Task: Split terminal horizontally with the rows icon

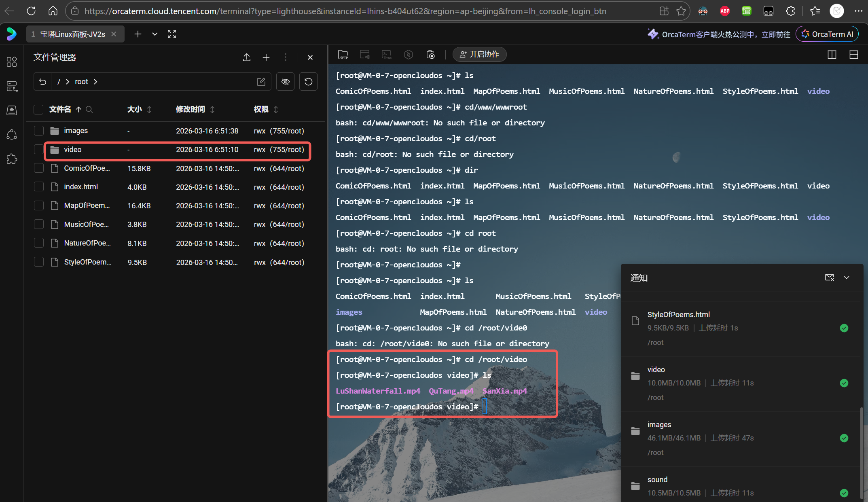Action: click(x=854, y=55)
